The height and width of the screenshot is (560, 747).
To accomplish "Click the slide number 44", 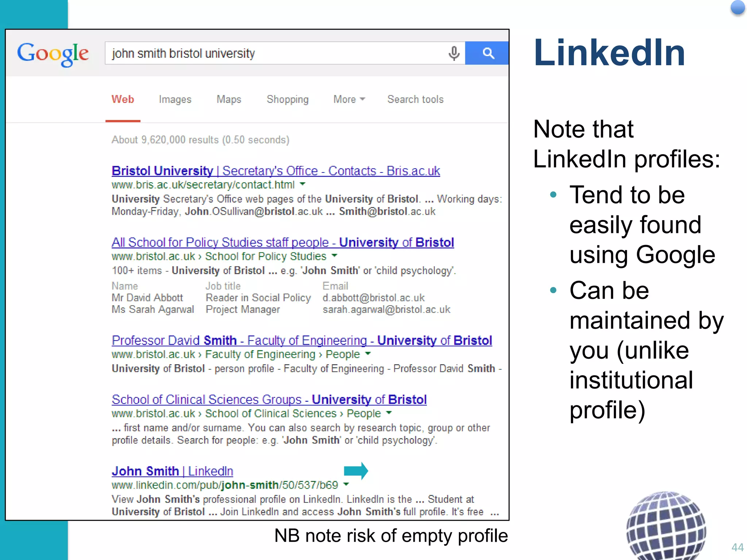I will 738,547.
